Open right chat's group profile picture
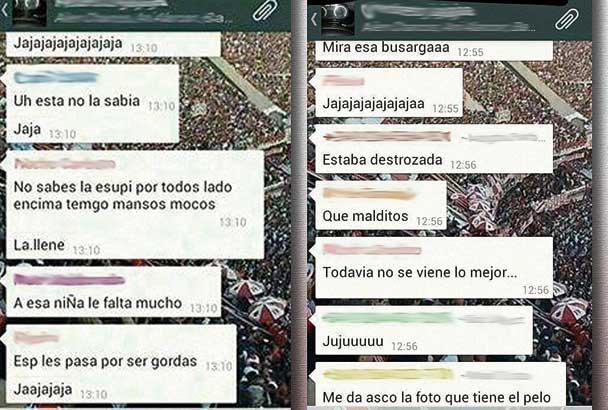The image size is (608, 410). click(x=337, y=19)
